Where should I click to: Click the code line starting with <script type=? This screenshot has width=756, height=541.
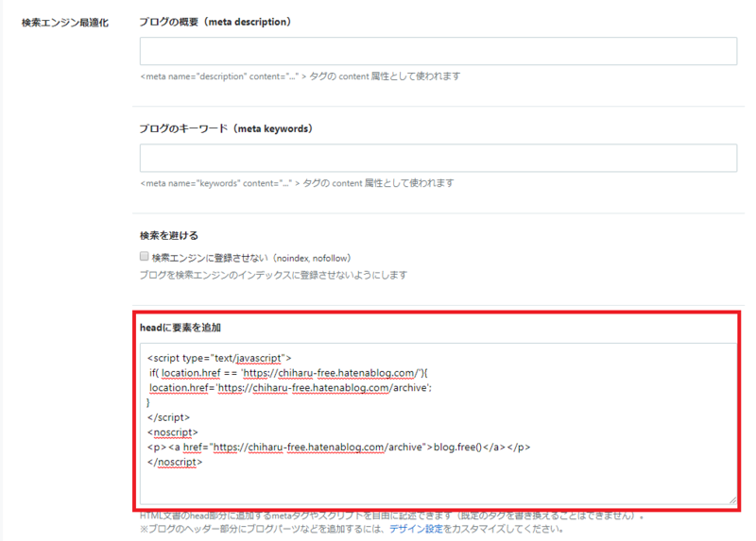(x=219, y=358)
